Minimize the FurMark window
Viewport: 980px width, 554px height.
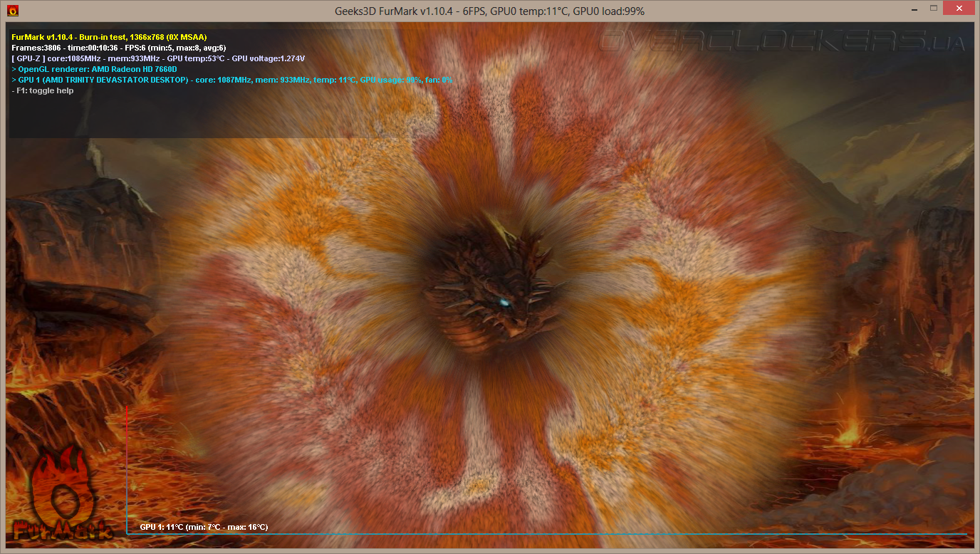pyautogui.click(x=914, y=9)
